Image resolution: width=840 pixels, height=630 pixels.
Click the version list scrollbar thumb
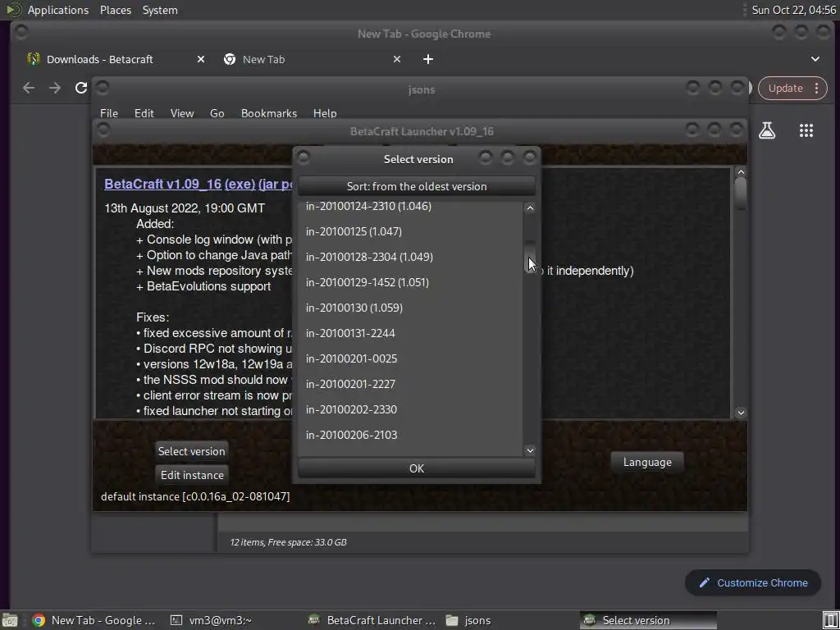pyautogui.click(x=530, y=257)
